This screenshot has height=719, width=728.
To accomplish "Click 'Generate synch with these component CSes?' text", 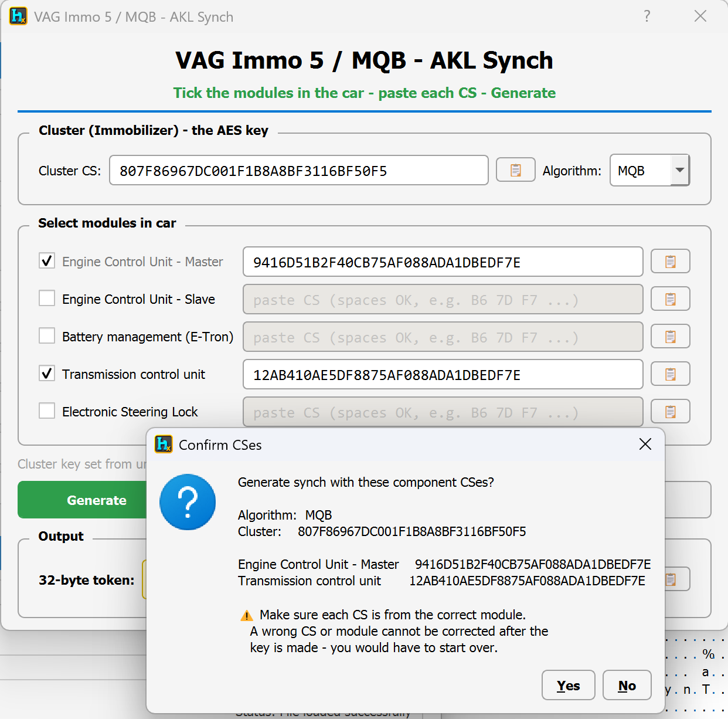I will point(366,482).
